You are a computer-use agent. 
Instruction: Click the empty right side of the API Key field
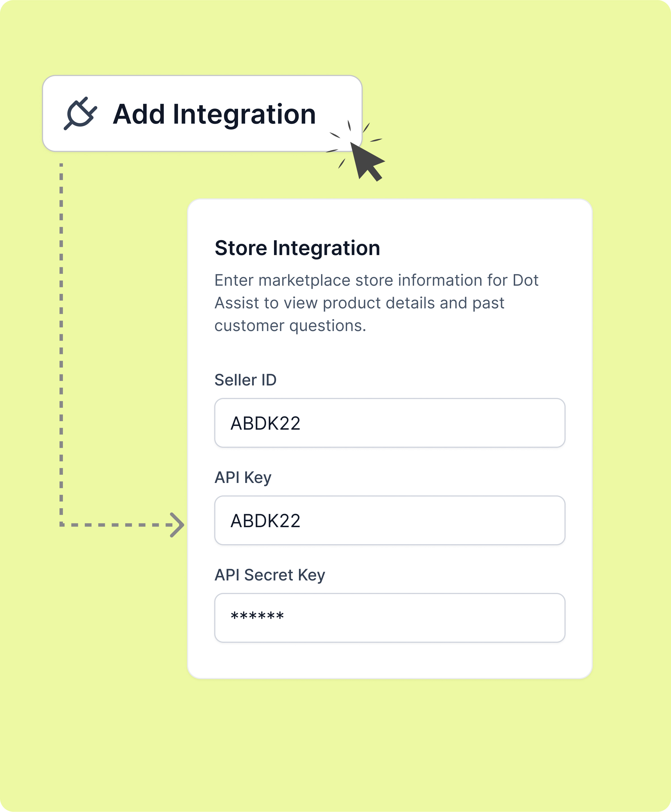pyautogui.click(x=464, y=520)
